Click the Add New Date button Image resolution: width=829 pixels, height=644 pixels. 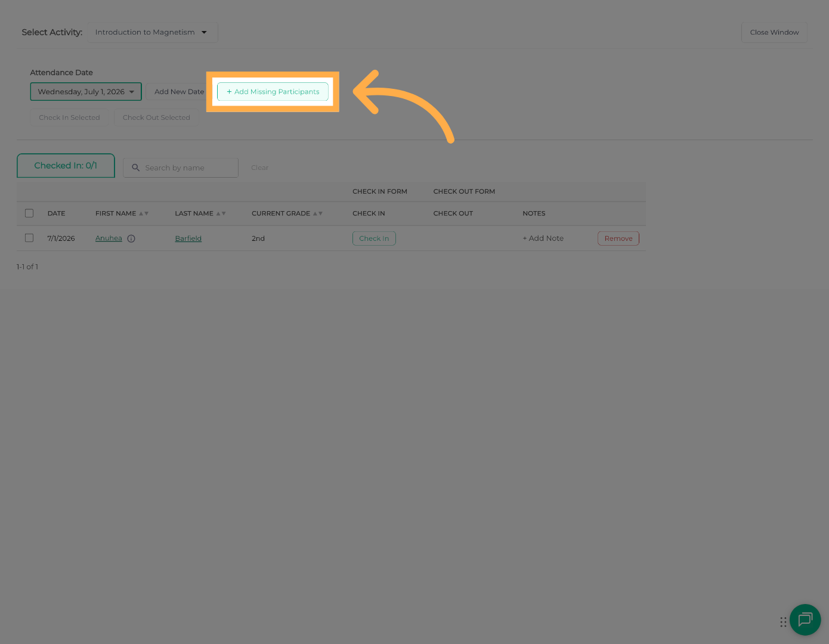(179, 92)
